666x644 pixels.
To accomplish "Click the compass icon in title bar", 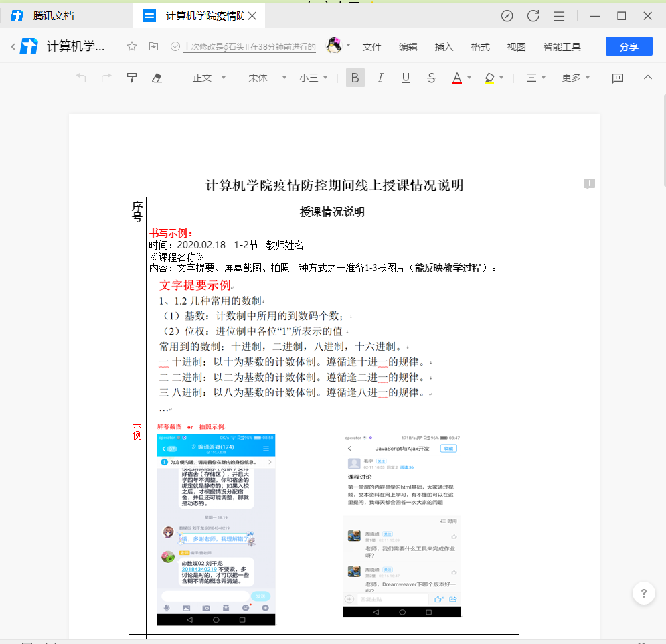I will (507, 16).
